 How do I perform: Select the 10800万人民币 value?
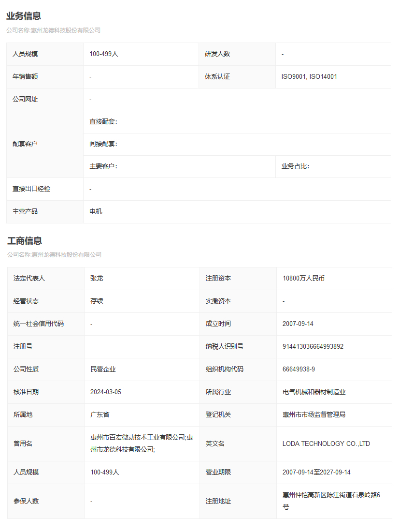[303, 279]
